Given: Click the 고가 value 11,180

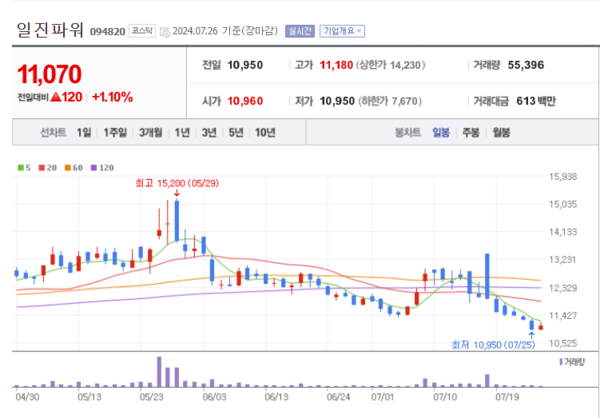Looking at the screenshot, I should [336, 65].
